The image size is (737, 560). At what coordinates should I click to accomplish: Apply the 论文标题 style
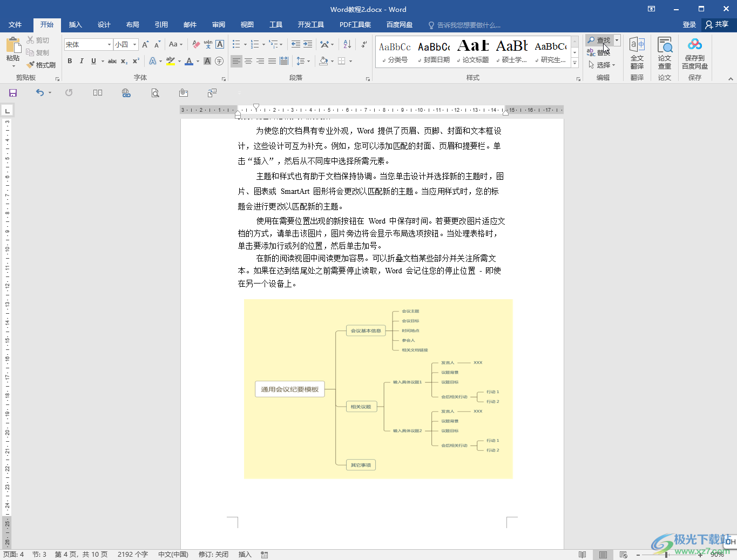click(473, 52)
